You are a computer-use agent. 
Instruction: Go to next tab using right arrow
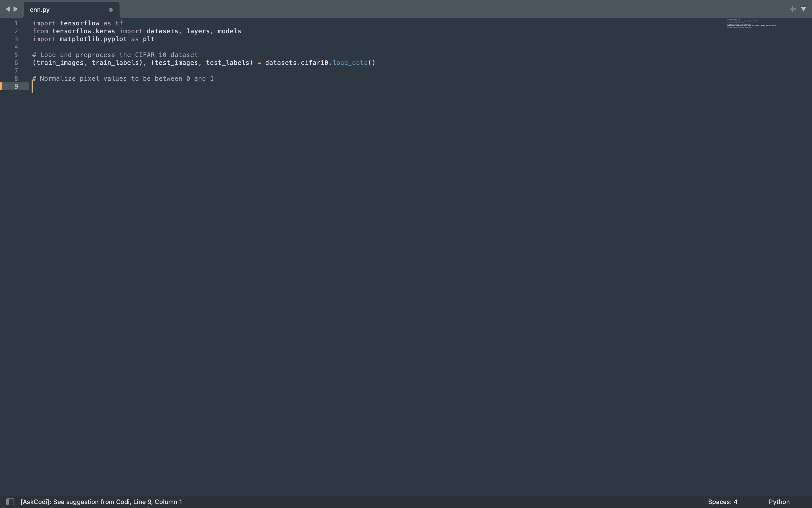click(x=16, y=9)
